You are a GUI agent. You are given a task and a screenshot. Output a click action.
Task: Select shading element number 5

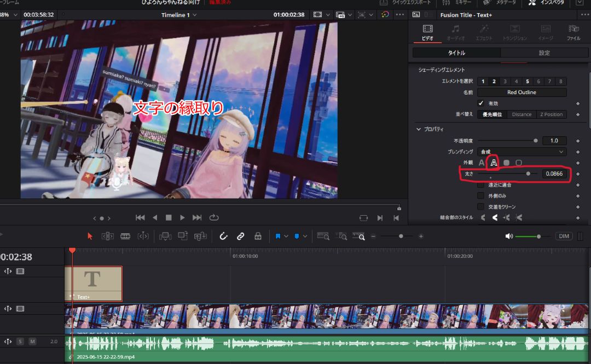[x=527, y=81]
